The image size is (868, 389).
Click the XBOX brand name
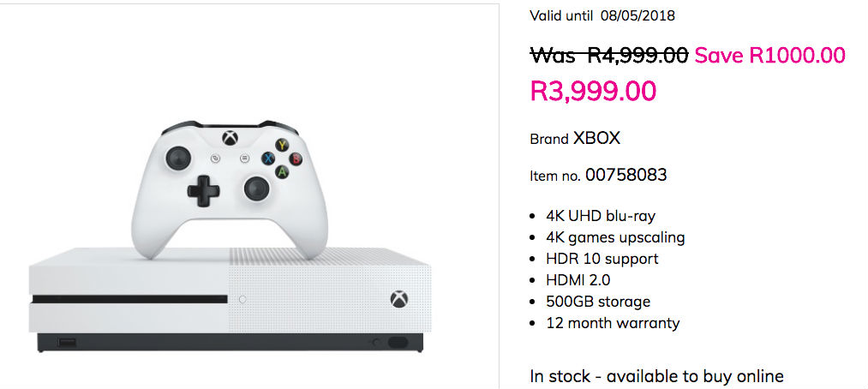pos(596,138)
